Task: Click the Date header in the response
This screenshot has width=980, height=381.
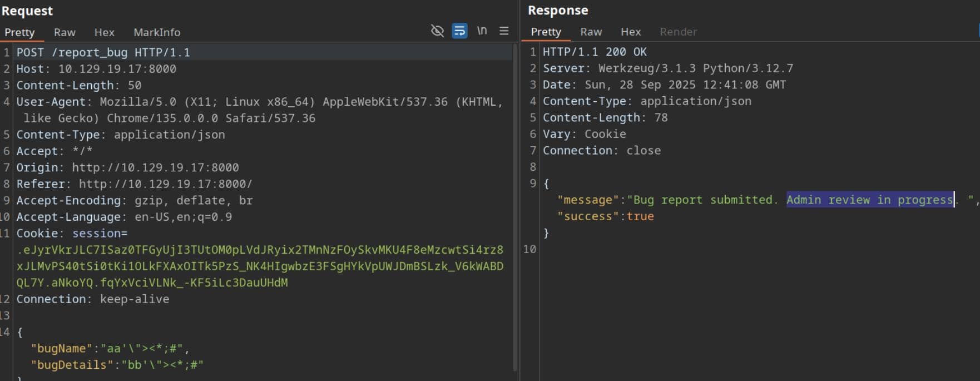Action: pos(665,85)
